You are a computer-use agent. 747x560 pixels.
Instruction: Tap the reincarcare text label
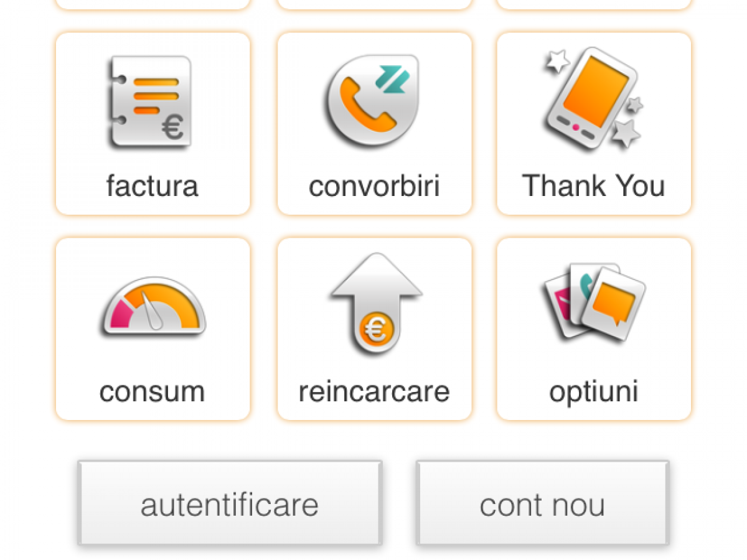click(374, 391)
